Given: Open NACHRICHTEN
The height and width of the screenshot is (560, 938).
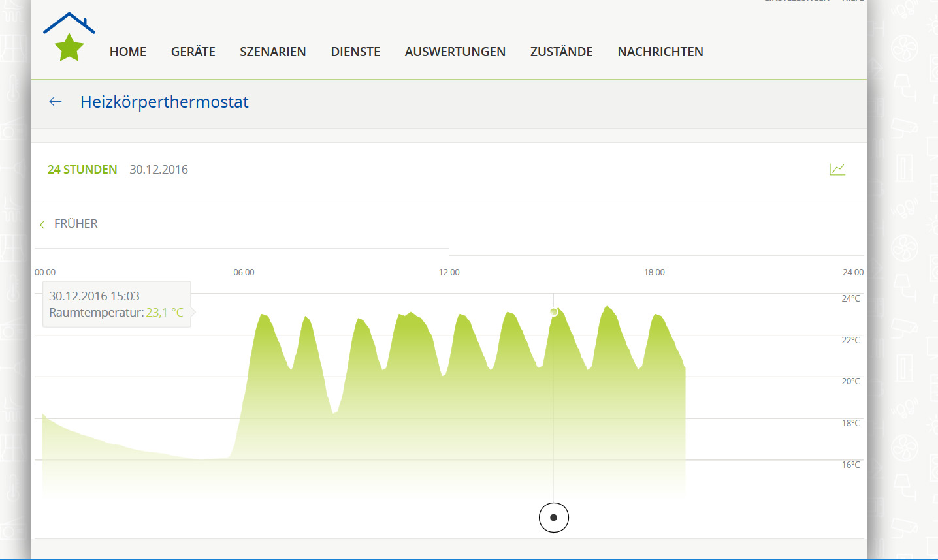Looking at the screenshot, I should (660, 52).
